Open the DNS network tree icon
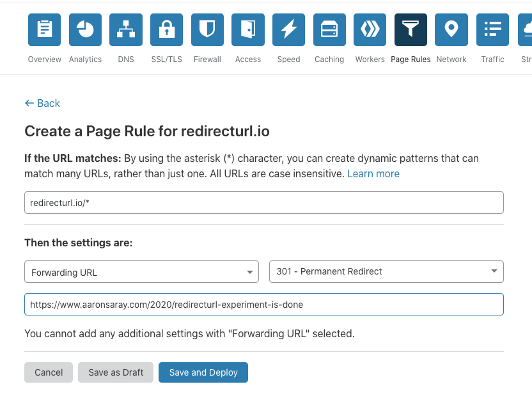The image size is (532, 398). [x=126, y=29]
